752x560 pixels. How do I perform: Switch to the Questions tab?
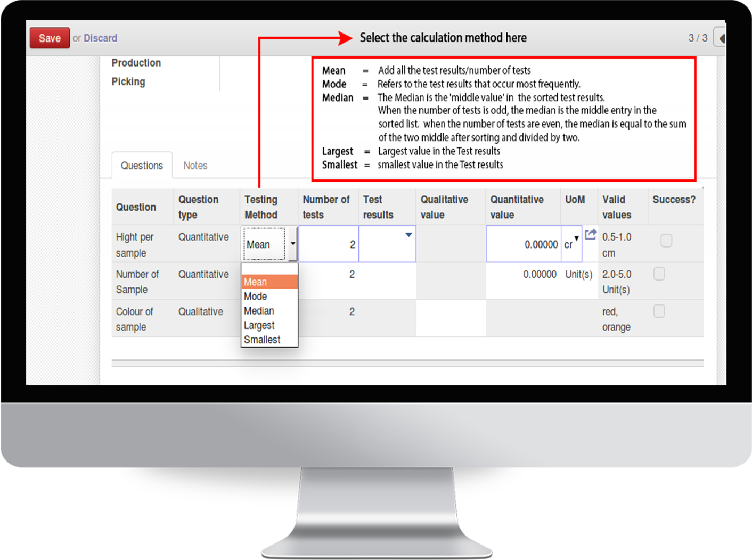142,166
